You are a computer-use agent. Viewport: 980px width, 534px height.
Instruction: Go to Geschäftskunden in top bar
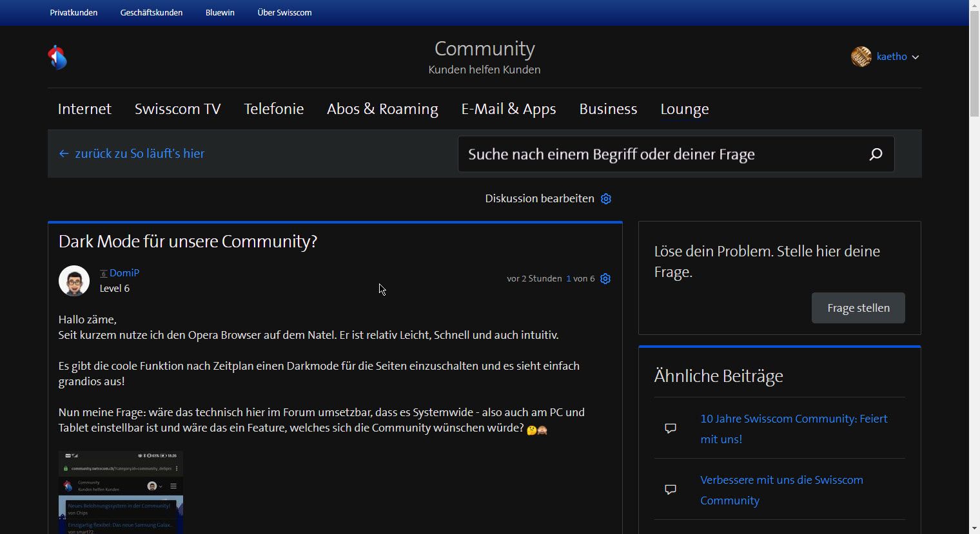tap(152, 12)
